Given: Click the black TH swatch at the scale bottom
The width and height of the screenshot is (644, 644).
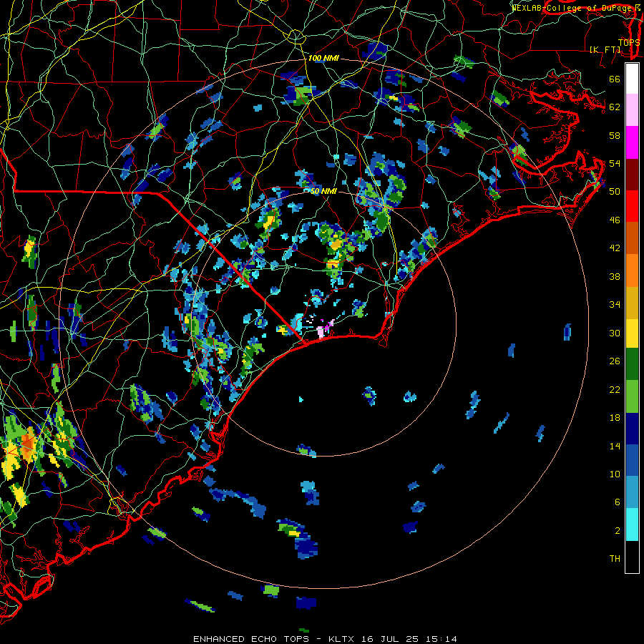Looking at the screenshot, I should click(632, 557).
